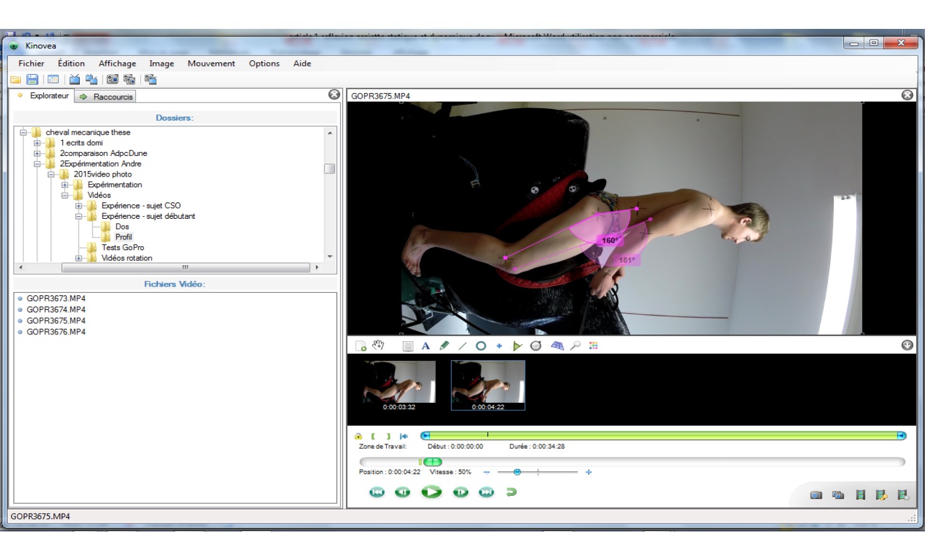Viewport: 925px width, 560px height.
Task: Expand the 'Vidéos rotation' folder node
Action: tap(79, 258)
